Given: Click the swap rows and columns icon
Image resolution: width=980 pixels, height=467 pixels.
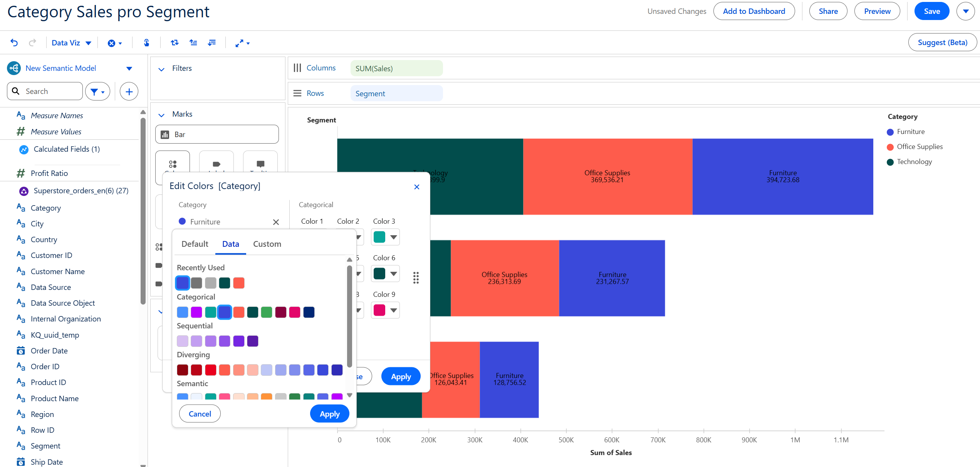Looking at the screenshot, I should point(175,43).
